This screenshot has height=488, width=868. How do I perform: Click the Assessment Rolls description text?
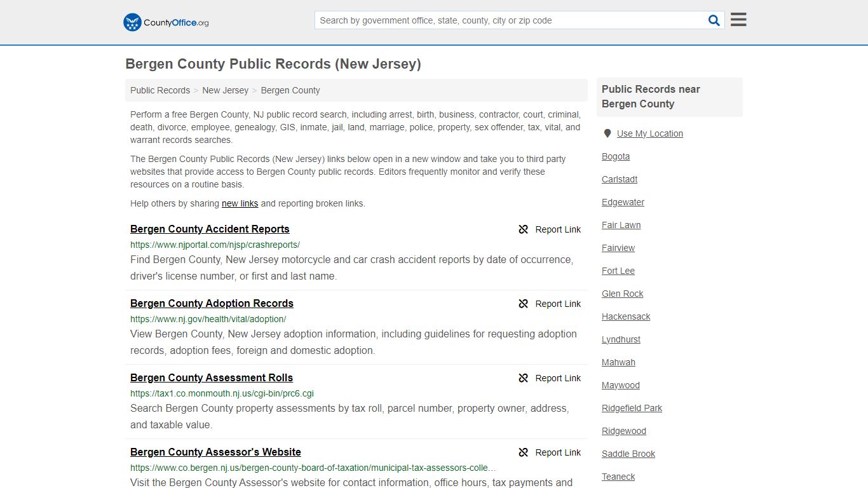pyautogui.click(x=349, y=417)
